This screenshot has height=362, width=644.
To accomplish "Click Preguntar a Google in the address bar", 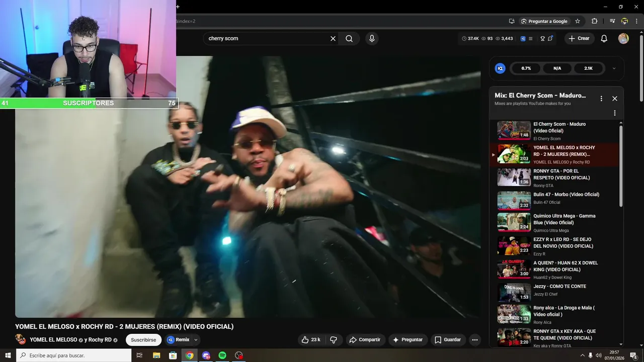I will coord(544,21).
